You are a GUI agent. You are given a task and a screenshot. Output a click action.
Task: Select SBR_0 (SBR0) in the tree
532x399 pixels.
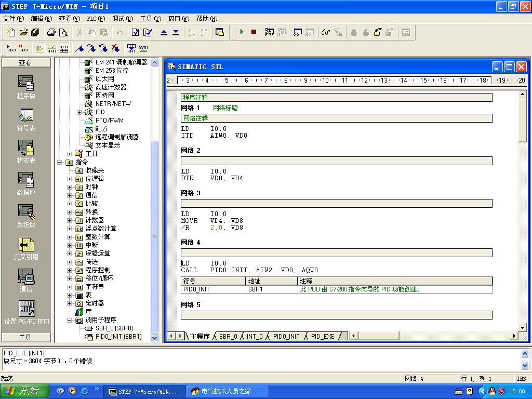tap(114, 328)
